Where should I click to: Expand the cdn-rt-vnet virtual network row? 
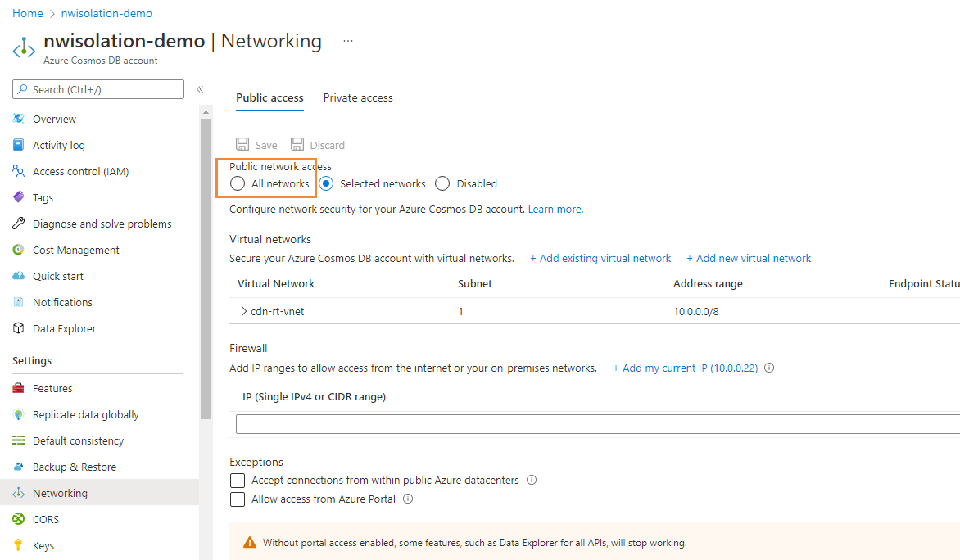(x=244, y=311)
